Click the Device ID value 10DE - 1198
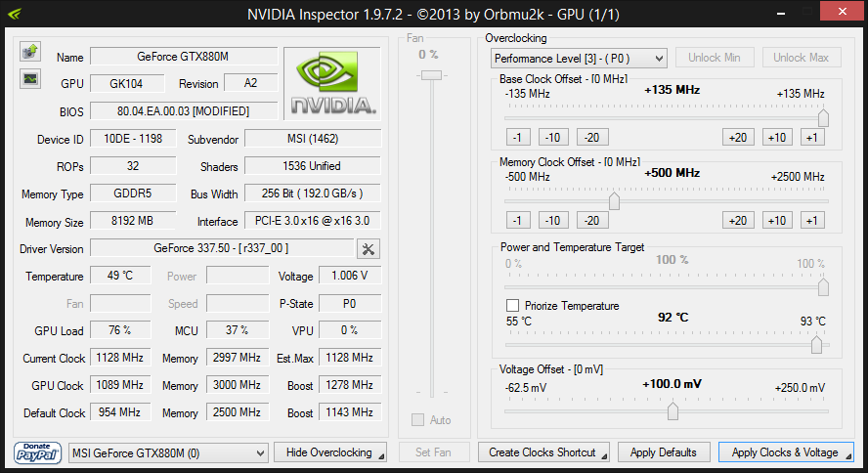 133,139
